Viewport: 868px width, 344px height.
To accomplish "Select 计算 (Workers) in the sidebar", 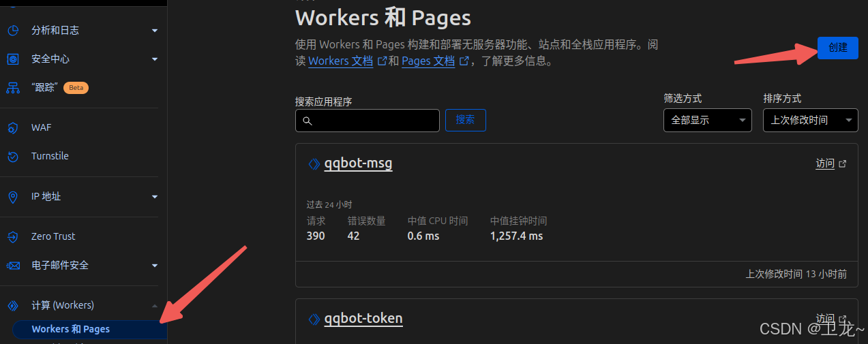I will 63,306.
